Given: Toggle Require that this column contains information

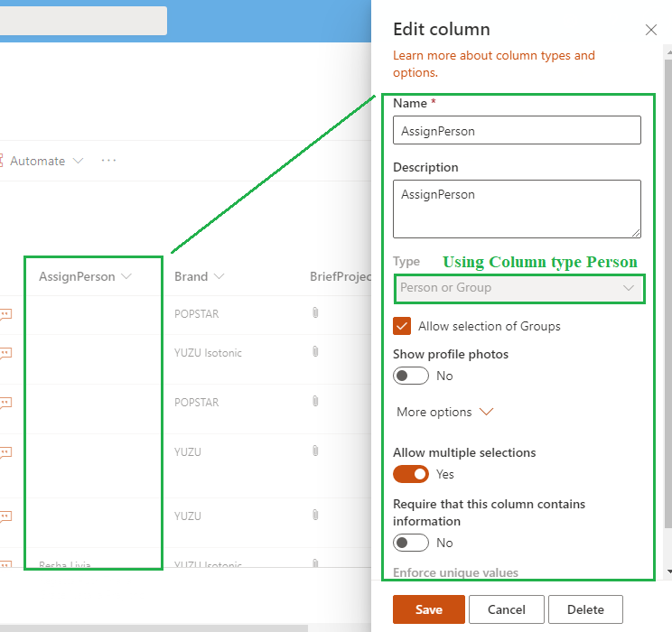Looking at the screenshot, I should (411, 543).
